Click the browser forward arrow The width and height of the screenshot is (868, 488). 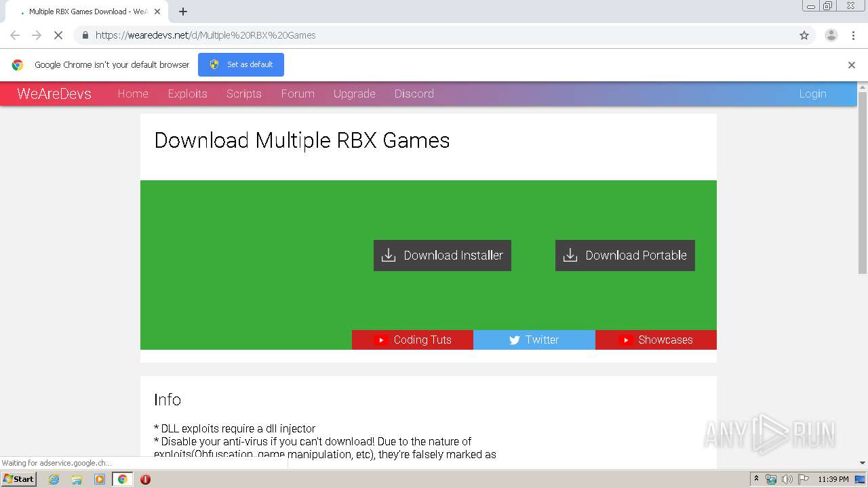click(37, 35)
